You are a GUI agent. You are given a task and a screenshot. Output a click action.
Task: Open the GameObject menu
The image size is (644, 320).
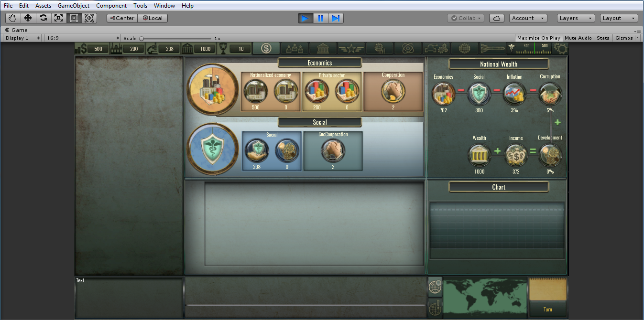[74, 6]
